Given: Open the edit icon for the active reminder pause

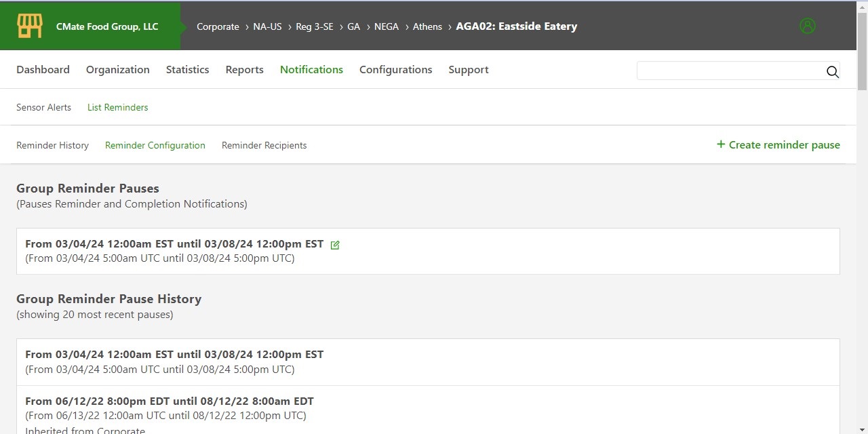Looking at the screenshot, I should pyautogui.click(x=334, y=245).
